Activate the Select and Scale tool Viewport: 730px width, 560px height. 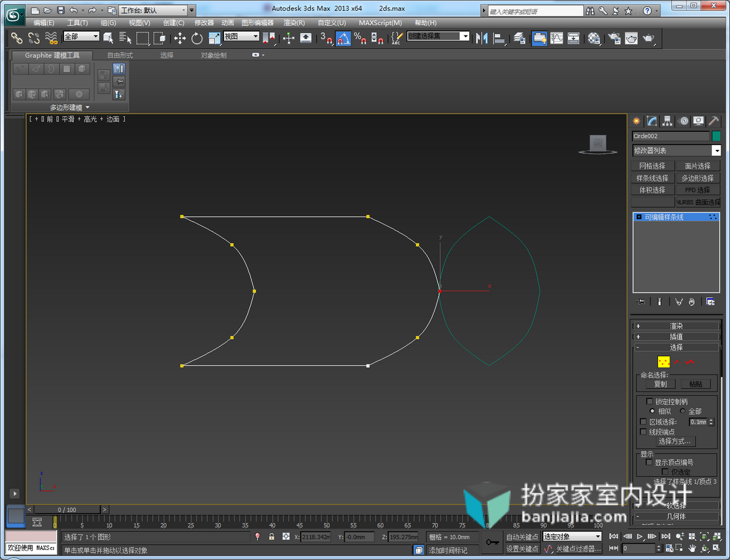pyautogui.click(x=214, y=38)
